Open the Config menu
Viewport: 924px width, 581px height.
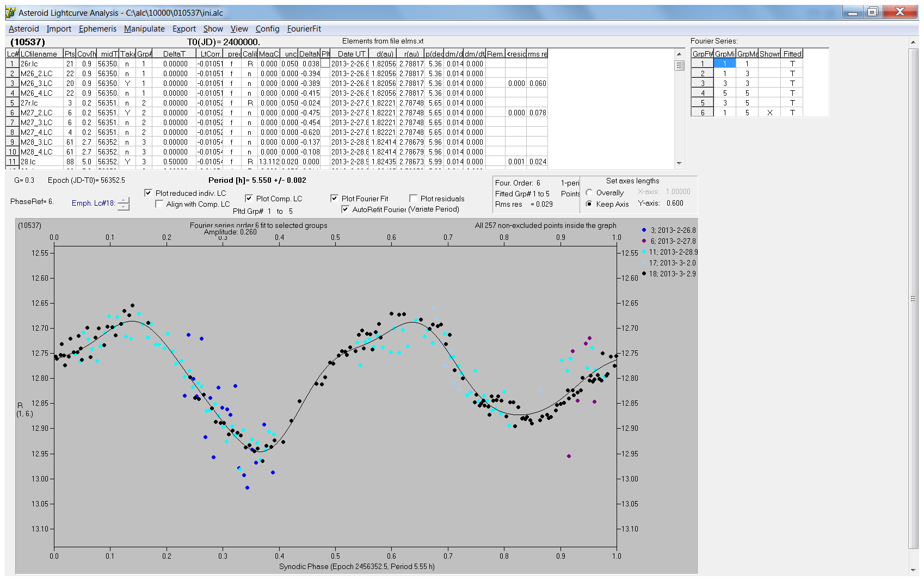pyautogui.click(x=267, y=29)
